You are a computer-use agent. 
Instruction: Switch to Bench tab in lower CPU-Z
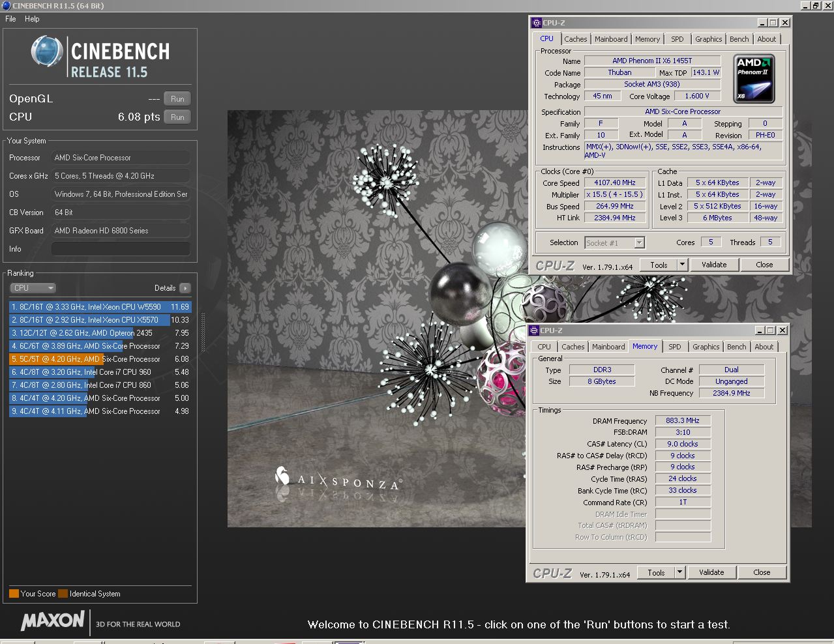coord(737,347)
